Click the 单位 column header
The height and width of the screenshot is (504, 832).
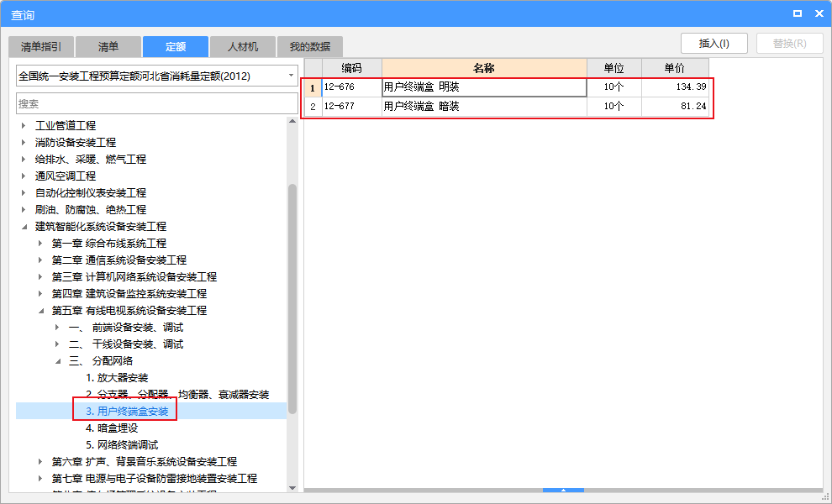coord(614,68)
